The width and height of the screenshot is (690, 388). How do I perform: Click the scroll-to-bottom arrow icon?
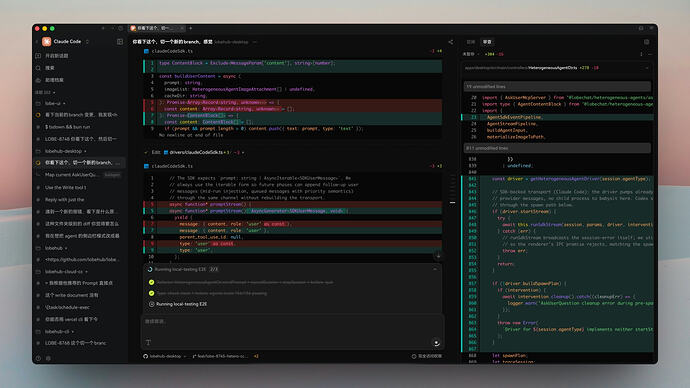point(438,256)
